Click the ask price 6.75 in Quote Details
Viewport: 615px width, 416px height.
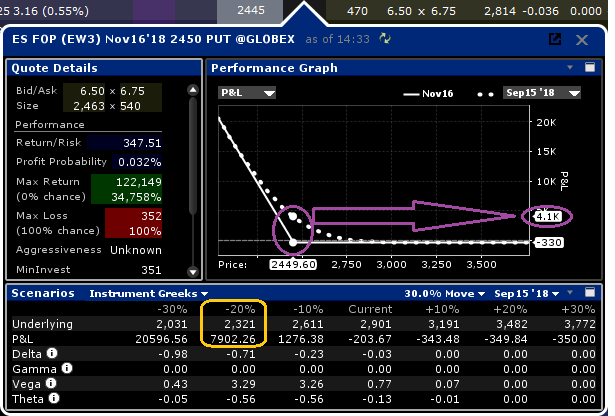(132, 91)
